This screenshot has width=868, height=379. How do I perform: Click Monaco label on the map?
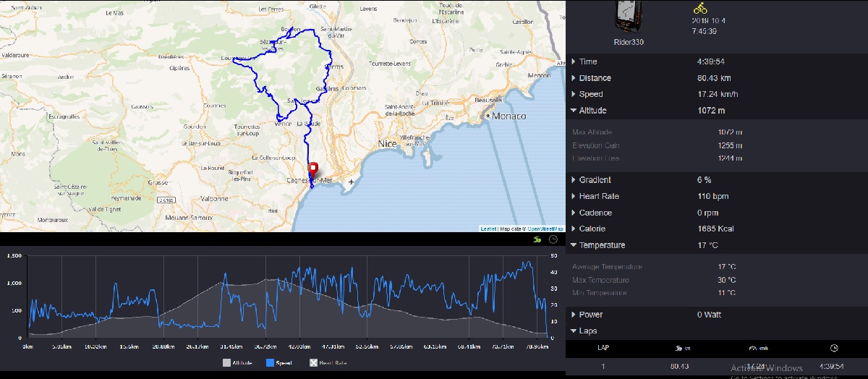click(509, 116)
